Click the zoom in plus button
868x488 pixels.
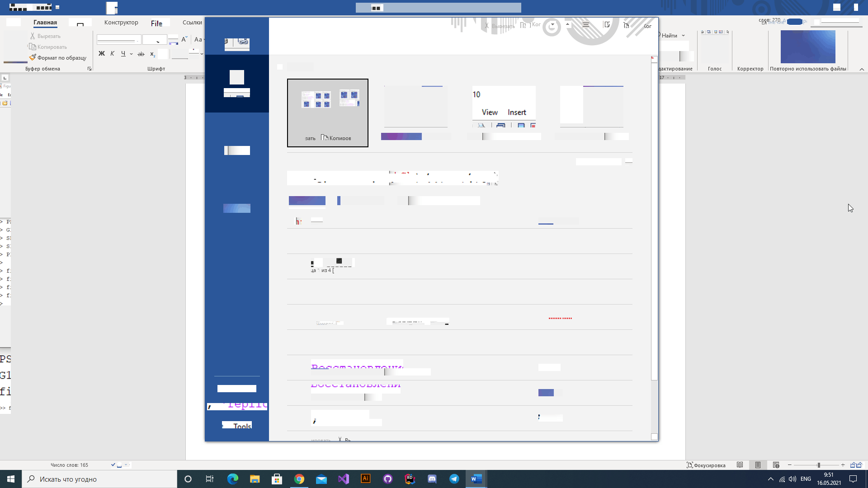[x=843, y=465]
